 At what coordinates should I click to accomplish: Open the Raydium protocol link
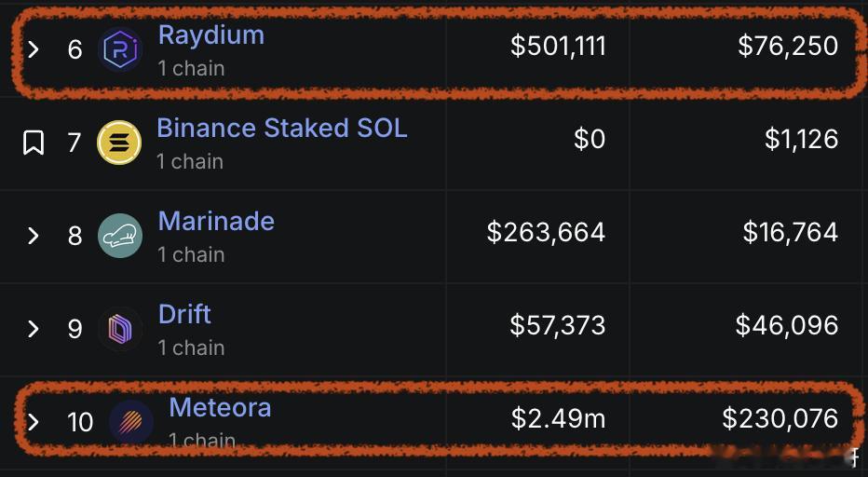click(211, 35)
